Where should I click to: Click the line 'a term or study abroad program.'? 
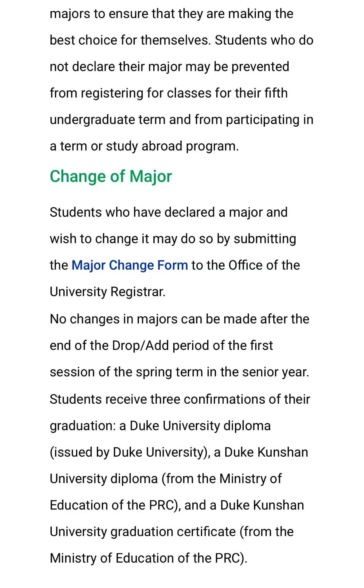pos(144,146)
